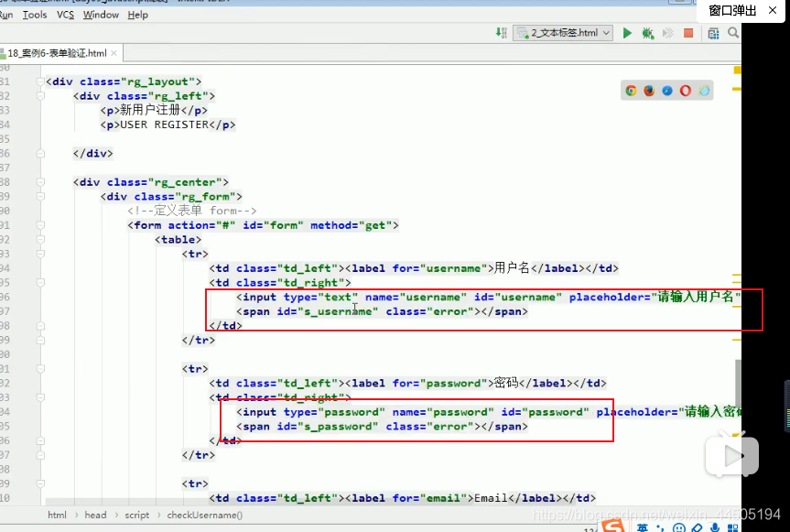This screenshot has height=532, width=790.
Task: Open the 2_文本标签.html run configuration dropdown
Action: [x=563, y=33]
